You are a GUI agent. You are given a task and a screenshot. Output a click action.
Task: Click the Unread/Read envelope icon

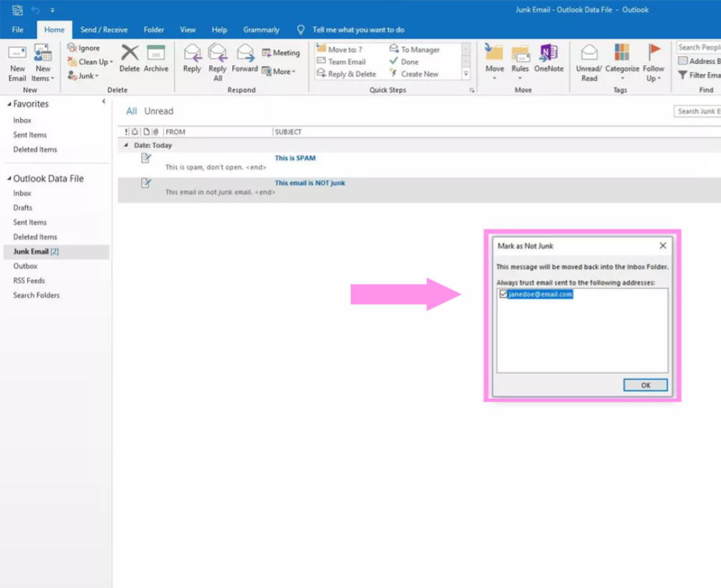click(x=589, y=54)
